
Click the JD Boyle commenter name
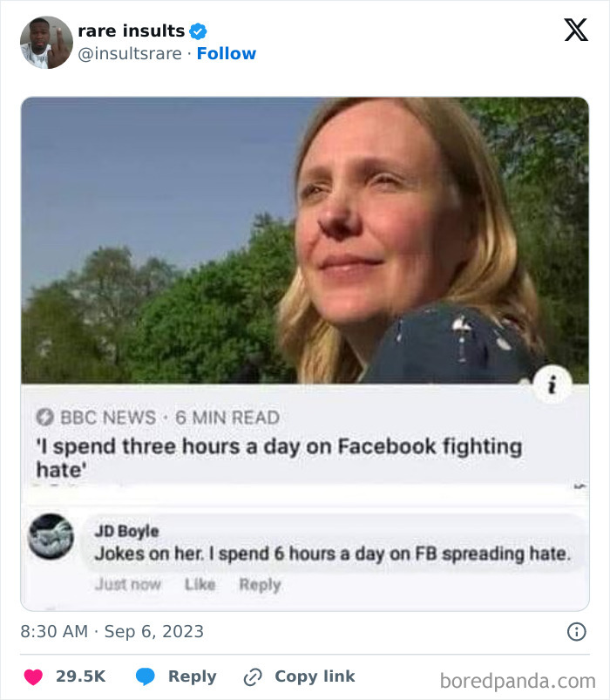click(126, 531)
